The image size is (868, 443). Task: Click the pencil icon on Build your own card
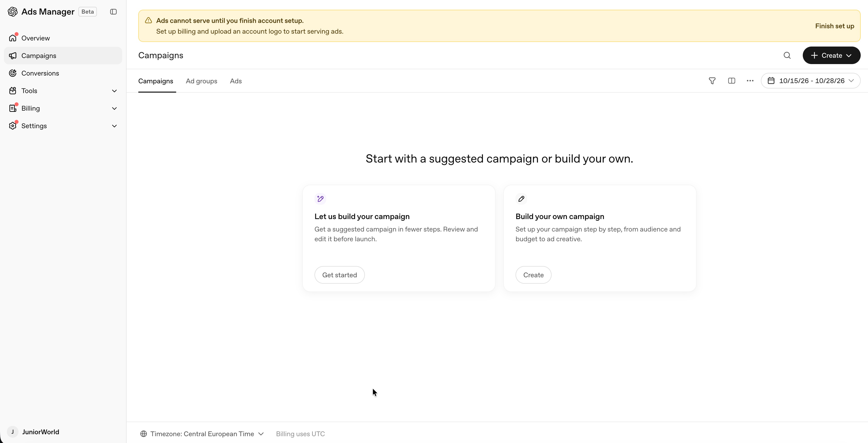521,199
